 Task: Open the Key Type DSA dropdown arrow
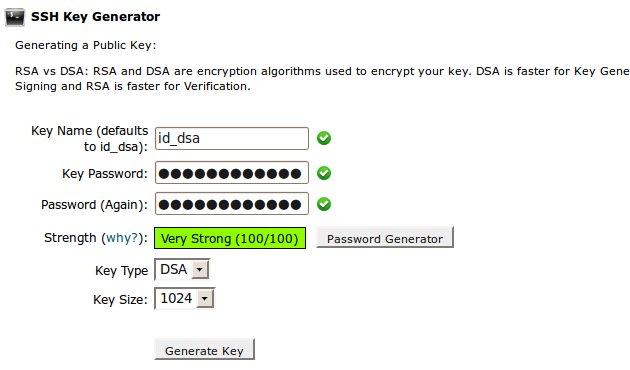[200, 270]
